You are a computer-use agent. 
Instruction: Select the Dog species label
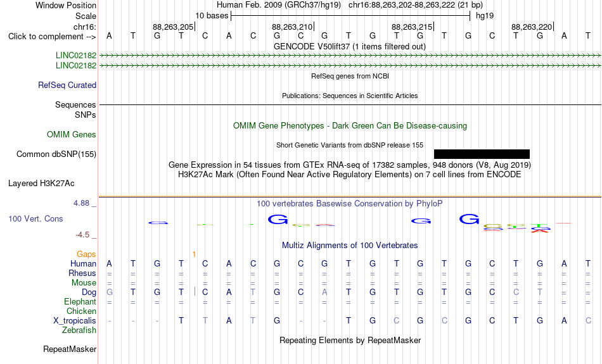click(89, 292)
